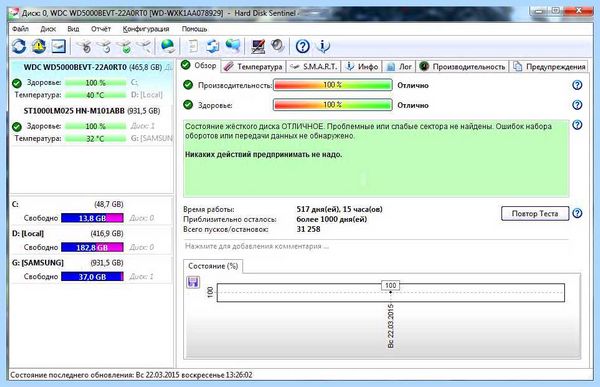Select the Состояние (%) graph tab
The image size is (600, 387).
pyautogui.click(x=213, y=266)
